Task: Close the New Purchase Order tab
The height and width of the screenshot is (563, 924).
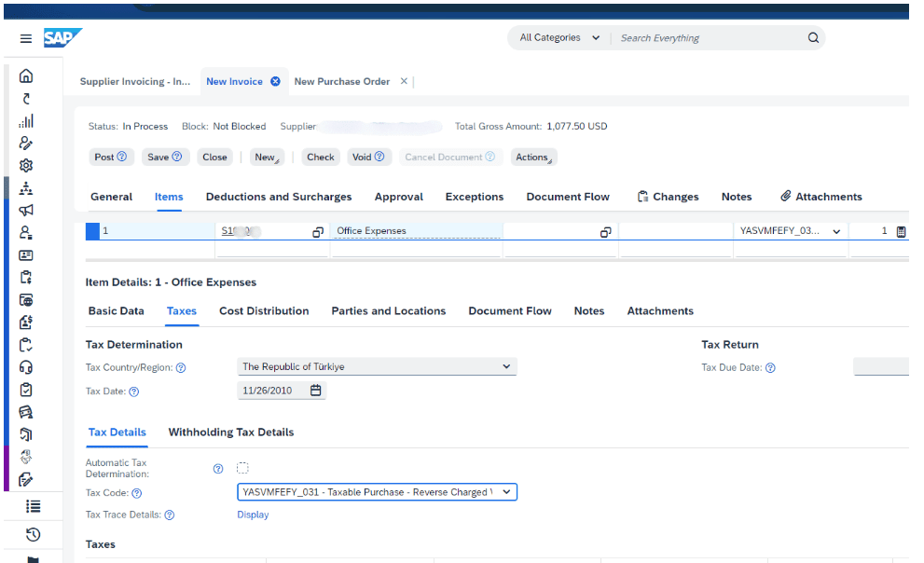Action: point(404,81)
